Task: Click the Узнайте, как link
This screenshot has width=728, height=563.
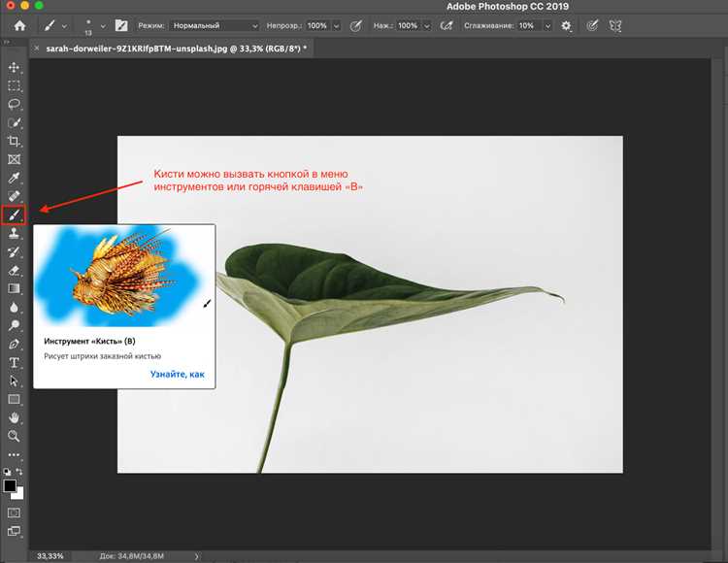Action: (x=178, y=374)
